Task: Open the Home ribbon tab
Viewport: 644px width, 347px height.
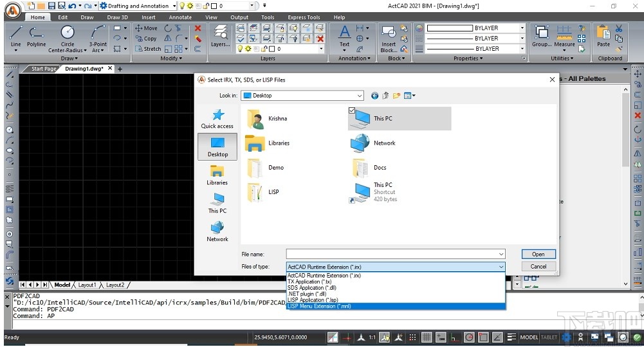Action: [x=37, y=17]
